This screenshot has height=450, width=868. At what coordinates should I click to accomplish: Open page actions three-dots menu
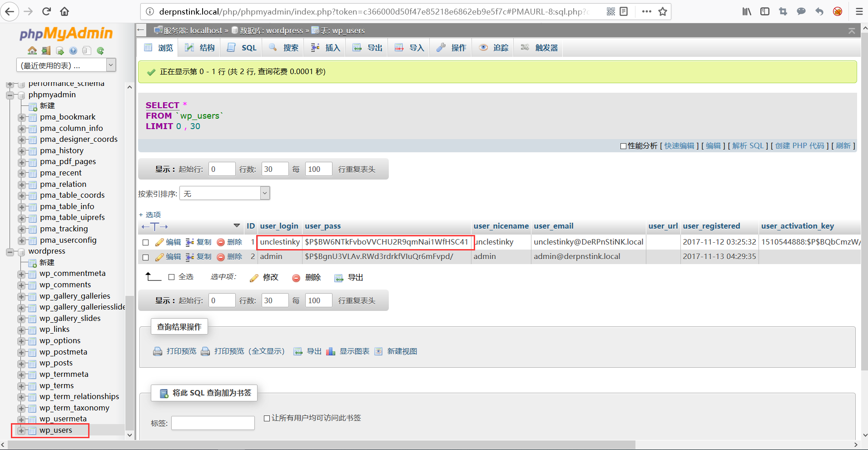point(647,11)
